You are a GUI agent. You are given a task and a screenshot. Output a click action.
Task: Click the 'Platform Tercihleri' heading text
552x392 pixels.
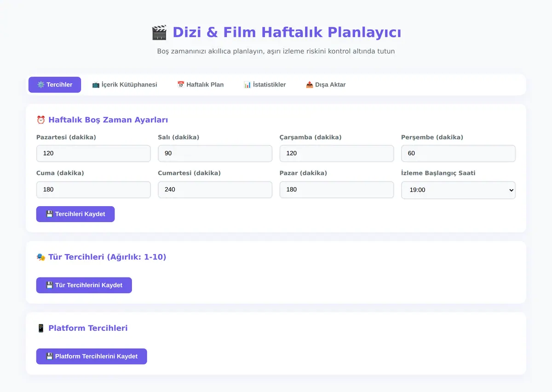[88, 328]
